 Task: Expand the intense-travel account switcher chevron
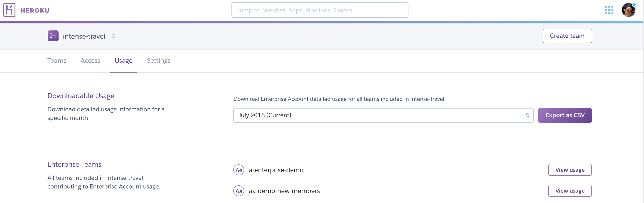[113, 36]
